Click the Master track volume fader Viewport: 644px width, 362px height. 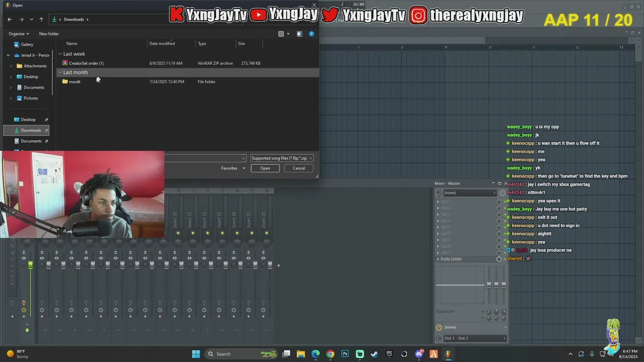pyautogui.click(x=30, y=264)
